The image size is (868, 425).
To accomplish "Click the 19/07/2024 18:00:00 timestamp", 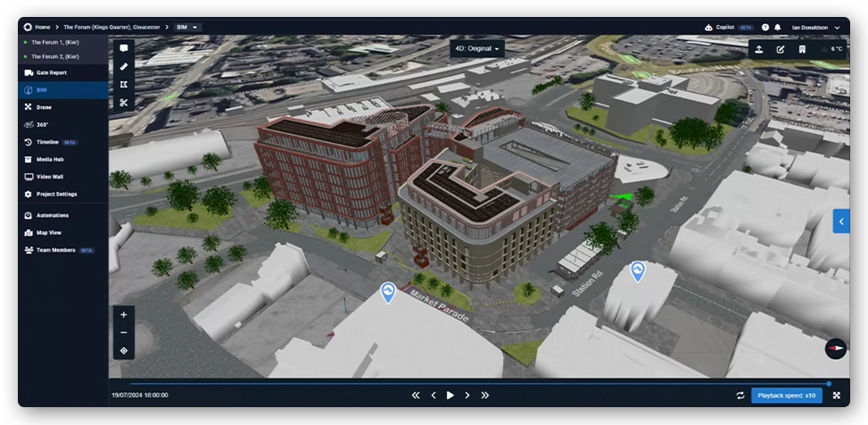I will [140, 396].
